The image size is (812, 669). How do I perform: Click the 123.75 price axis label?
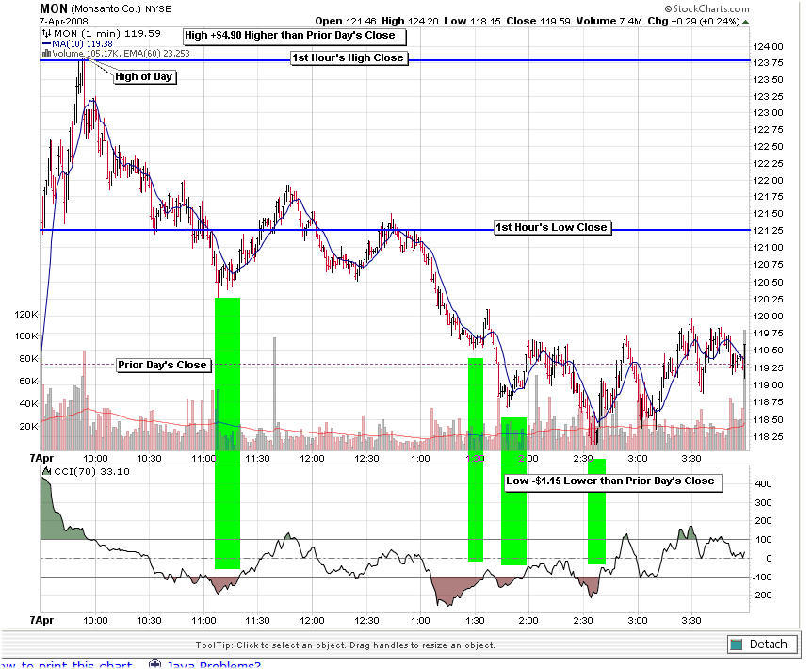tap(768, 62)
